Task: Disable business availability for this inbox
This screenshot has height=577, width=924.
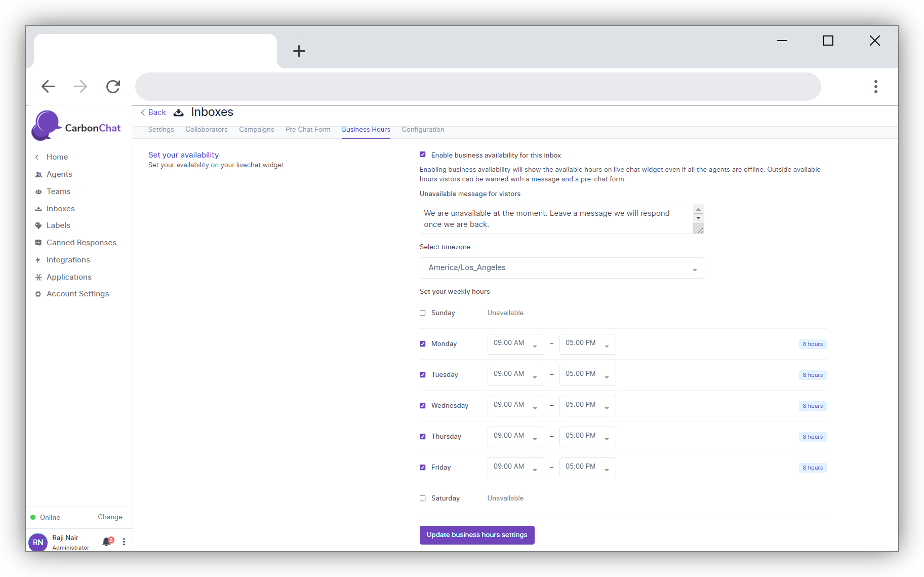Action: [423, 155]
